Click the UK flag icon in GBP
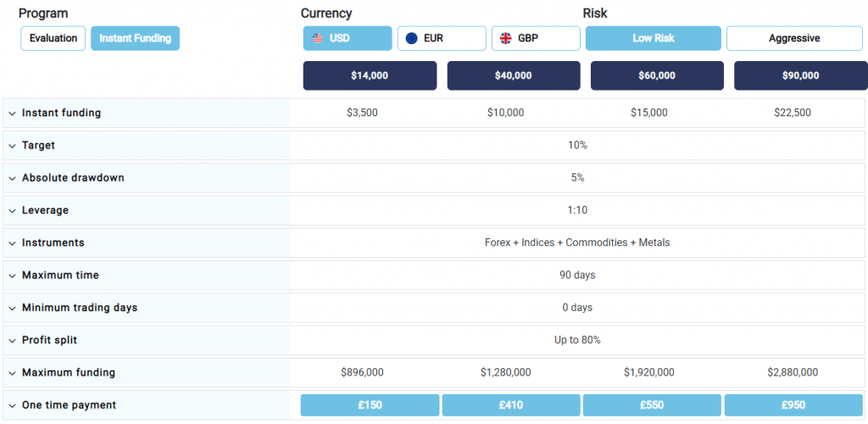This screenshot has width=868, height=424. tap(505, 39)
